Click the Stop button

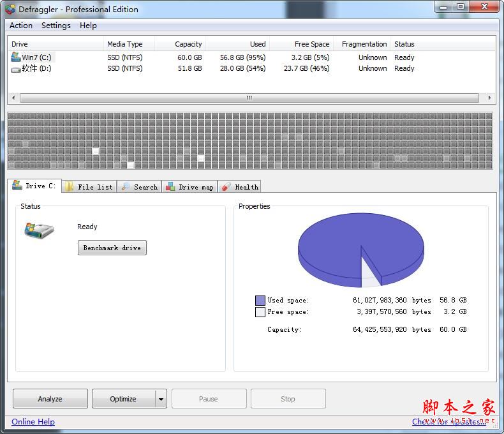click(288, 399)
